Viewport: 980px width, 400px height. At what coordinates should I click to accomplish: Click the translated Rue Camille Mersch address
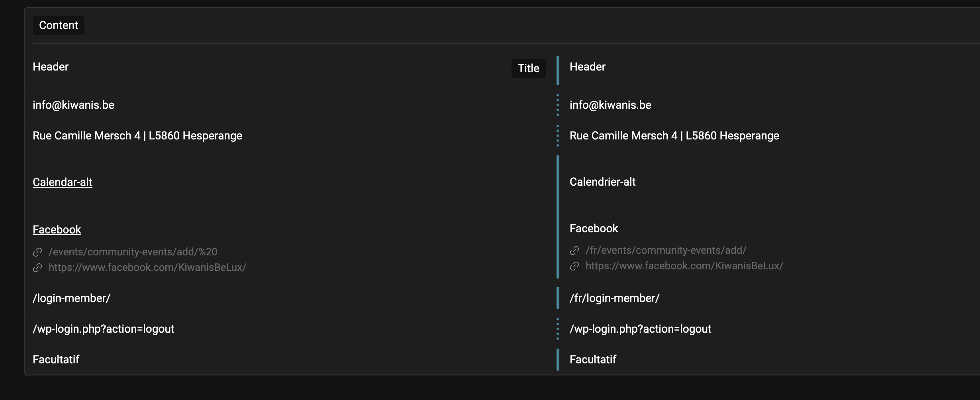click(x=674, y=135)
